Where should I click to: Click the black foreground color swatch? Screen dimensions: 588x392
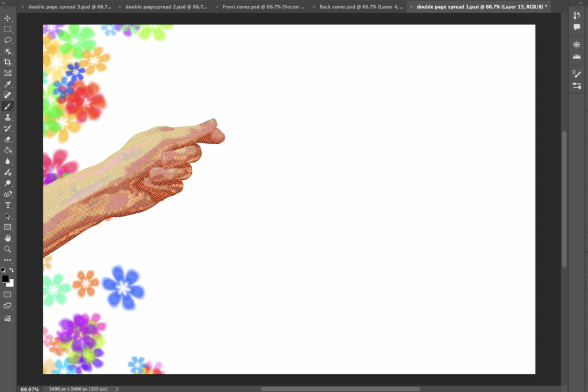[x=5, y=279]
